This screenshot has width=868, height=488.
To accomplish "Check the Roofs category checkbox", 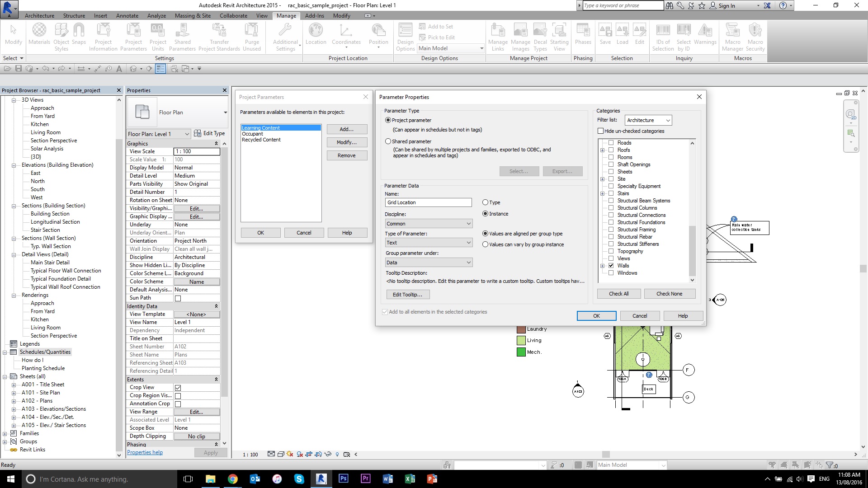I will 611,150.
